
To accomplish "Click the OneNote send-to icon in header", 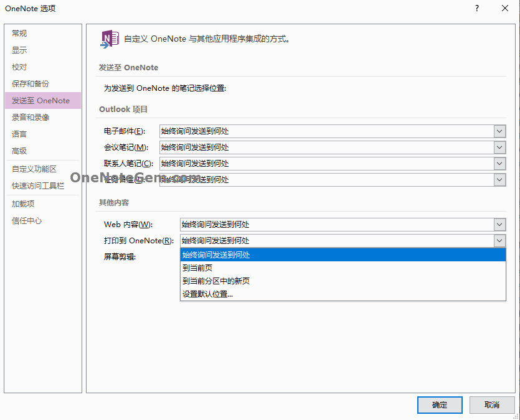I will (110, 39).
